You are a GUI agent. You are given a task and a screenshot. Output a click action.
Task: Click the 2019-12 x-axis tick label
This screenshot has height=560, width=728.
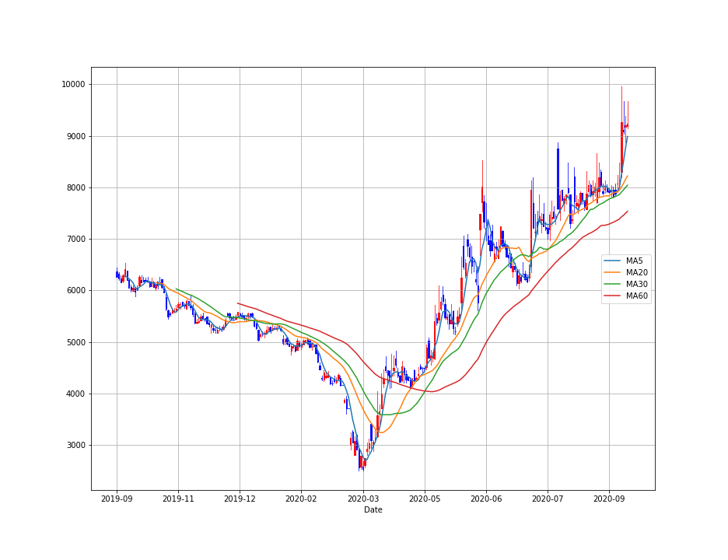(240, 499)
